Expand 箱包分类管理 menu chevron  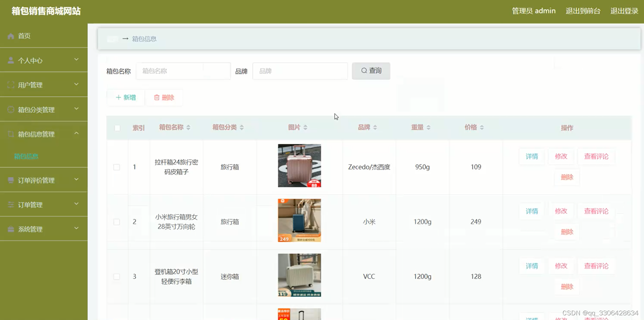pyautogui.click(x=76, y=109)
